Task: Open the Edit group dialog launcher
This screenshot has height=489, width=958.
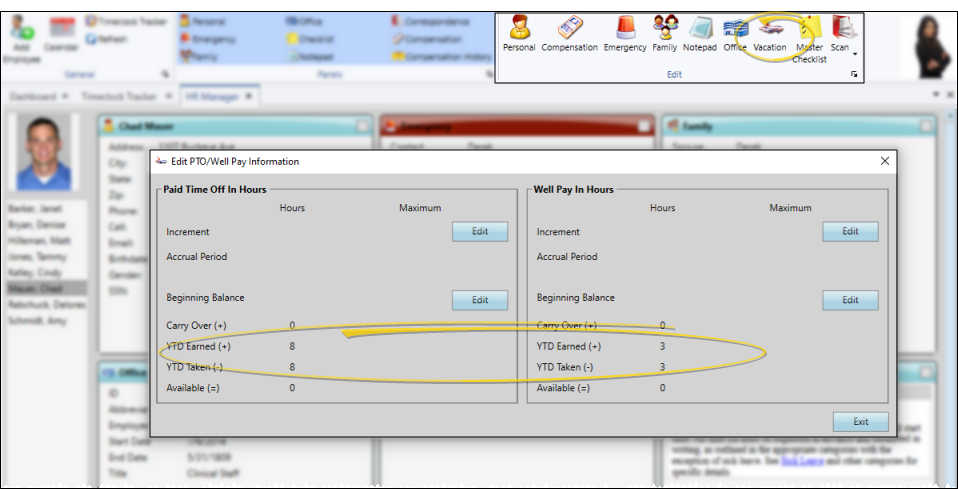Action: click(854, 75)
